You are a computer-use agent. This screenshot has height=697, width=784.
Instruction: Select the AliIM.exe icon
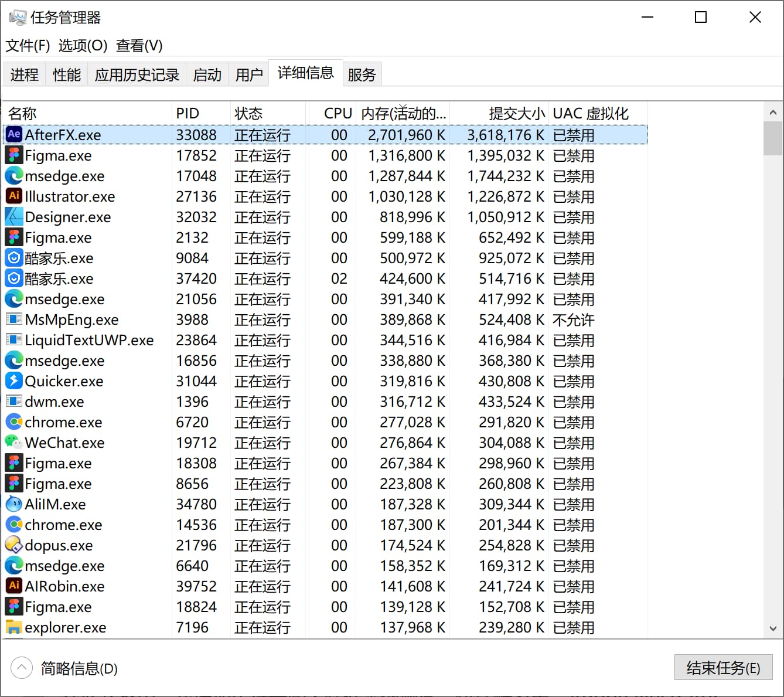[14, 504]
